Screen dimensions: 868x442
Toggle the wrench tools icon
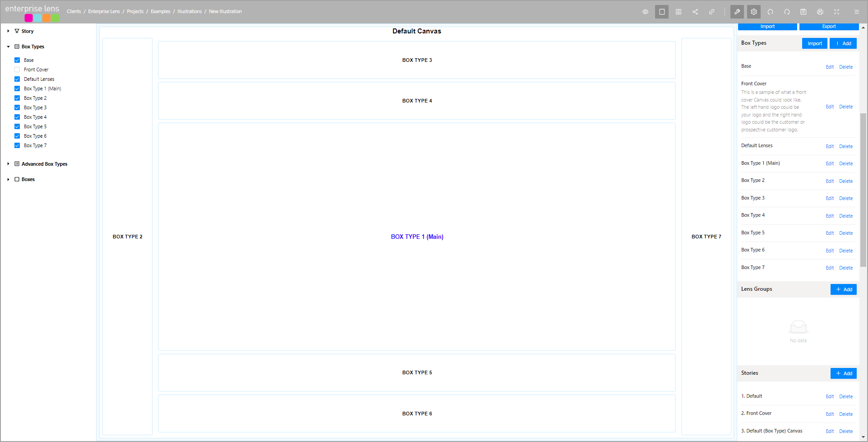[737, 12]
